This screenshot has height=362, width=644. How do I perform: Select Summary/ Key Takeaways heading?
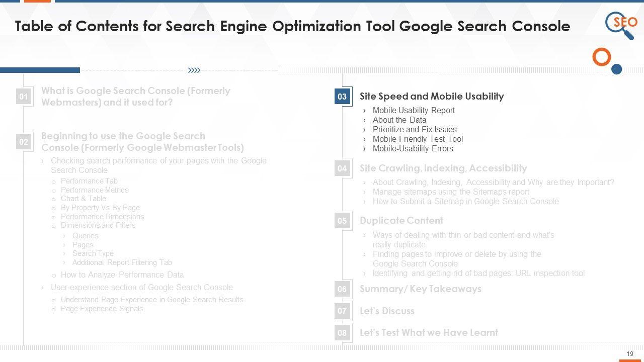click(420, 289)
